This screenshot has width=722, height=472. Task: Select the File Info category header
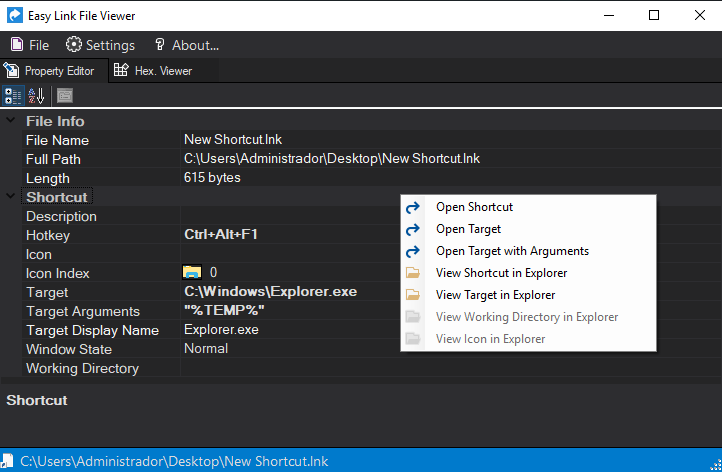pos(55,121)
